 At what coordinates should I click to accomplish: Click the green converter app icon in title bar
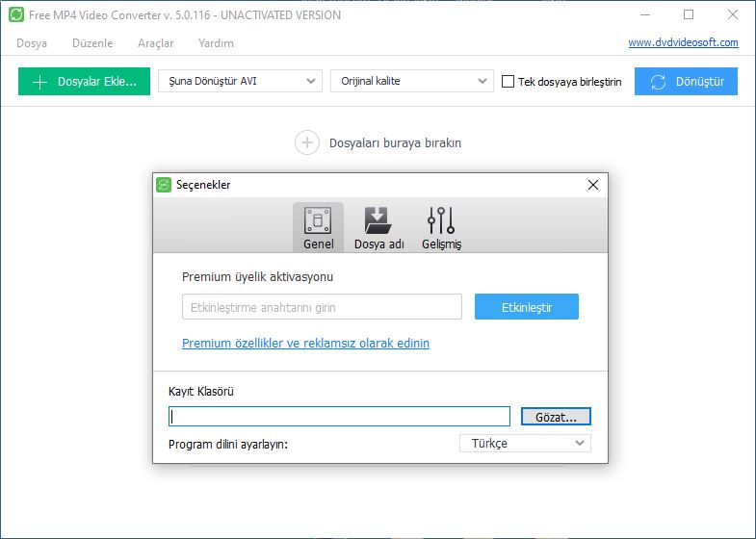point(16,14)
